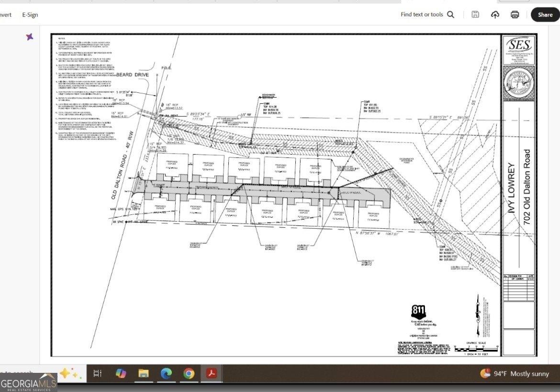Click the Task View taskbar icon

98,373
